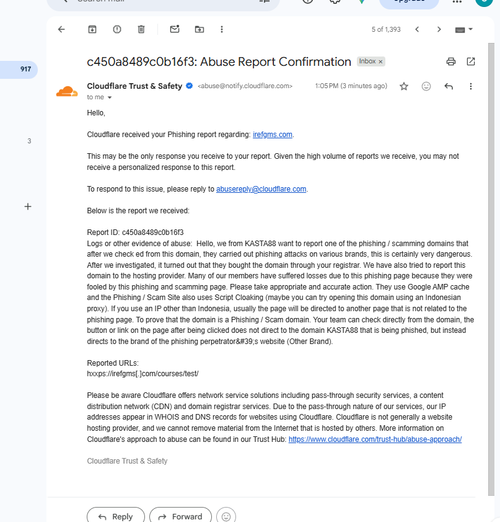Viewport: 500px width, 522px height.
Task: Open the emoji reaction button beside Forward
Action: 226,516
